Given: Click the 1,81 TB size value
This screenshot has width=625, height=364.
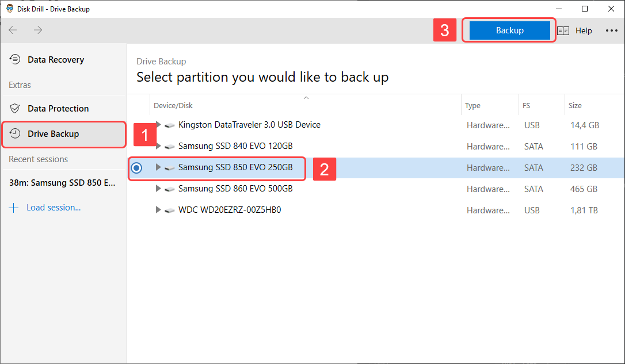Looking at the screenshot, I should click(584, 210).
